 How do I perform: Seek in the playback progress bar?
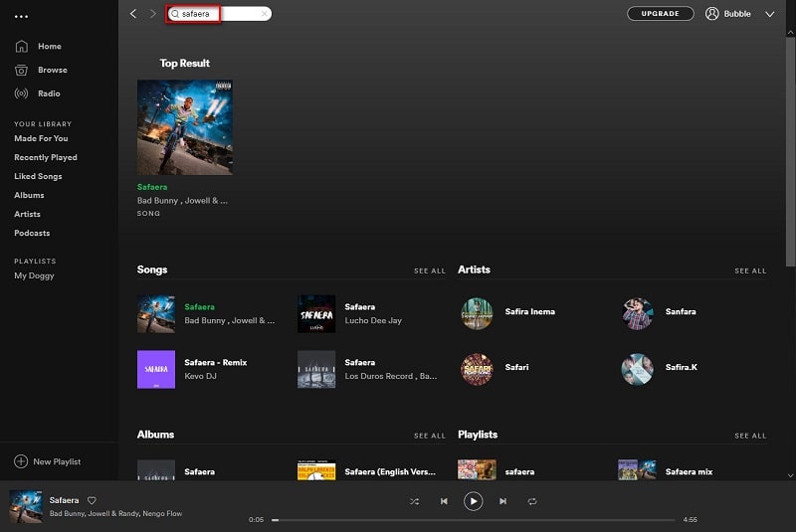click(x=474, y=520)
